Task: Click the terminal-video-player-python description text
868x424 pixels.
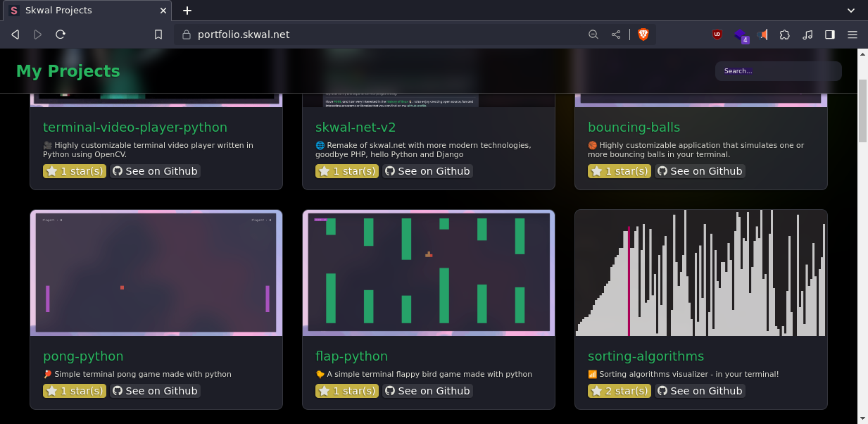Action: click(x=148, y=150)
